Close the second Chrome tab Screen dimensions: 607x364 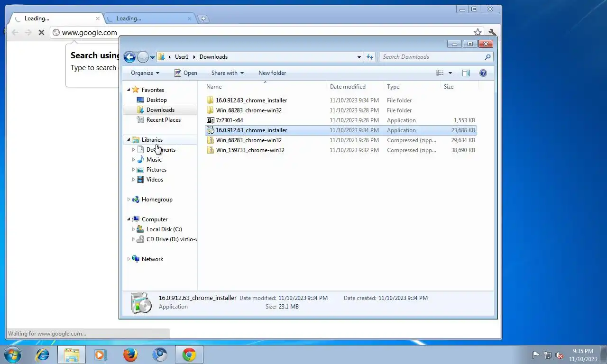[x=190, y=18]
